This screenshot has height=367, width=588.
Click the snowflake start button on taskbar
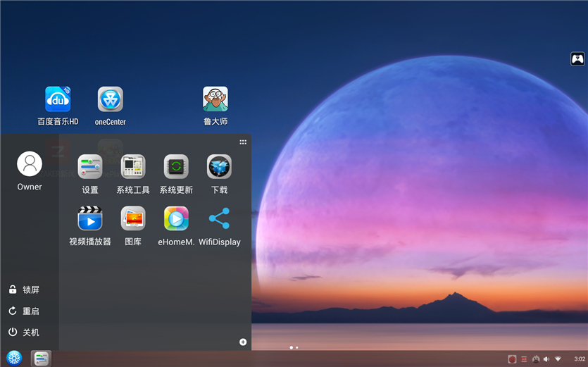14,359
